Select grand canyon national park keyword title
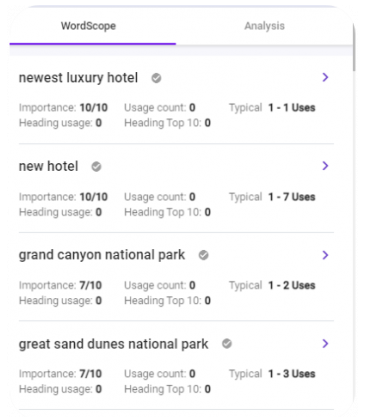The image size is (371, 417). click(x=102, y=255)
